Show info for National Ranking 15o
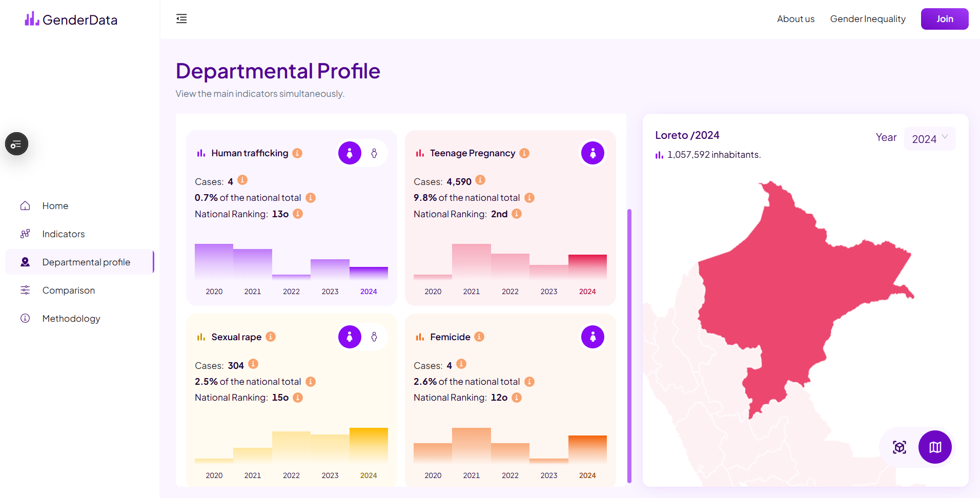980x498 pixels. (x=298, y=398)
